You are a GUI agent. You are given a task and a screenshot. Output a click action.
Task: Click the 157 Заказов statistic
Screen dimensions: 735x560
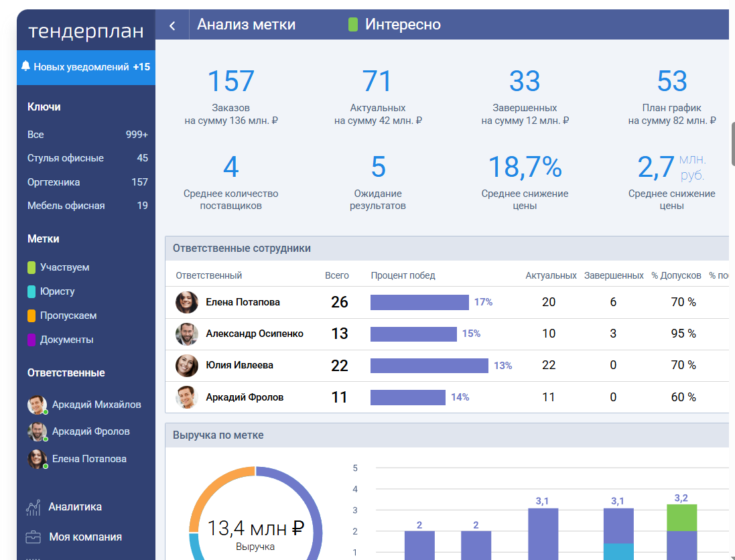coord(230,97)
